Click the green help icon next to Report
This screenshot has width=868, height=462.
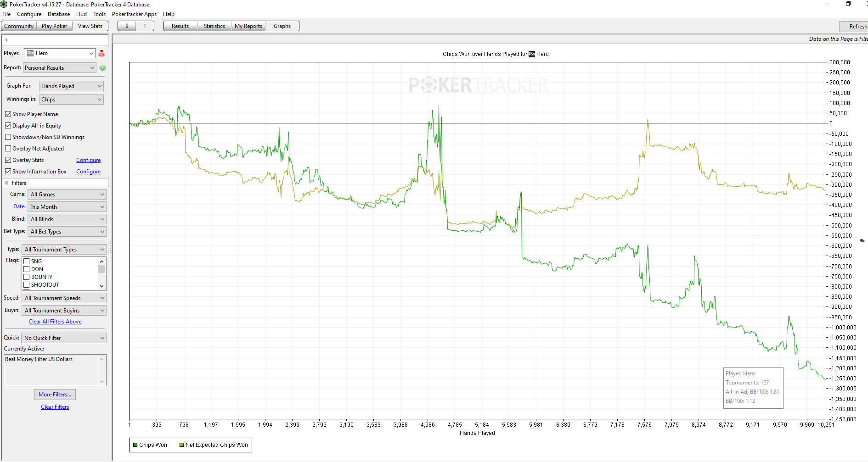102,68
